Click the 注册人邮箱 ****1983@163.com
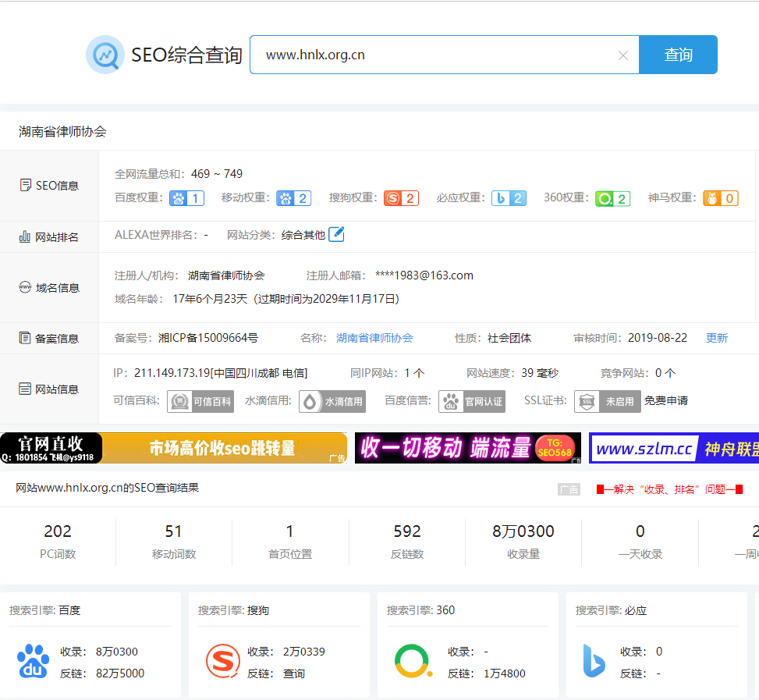This screenshot has height=700, width=759. [x=424, y=275]
